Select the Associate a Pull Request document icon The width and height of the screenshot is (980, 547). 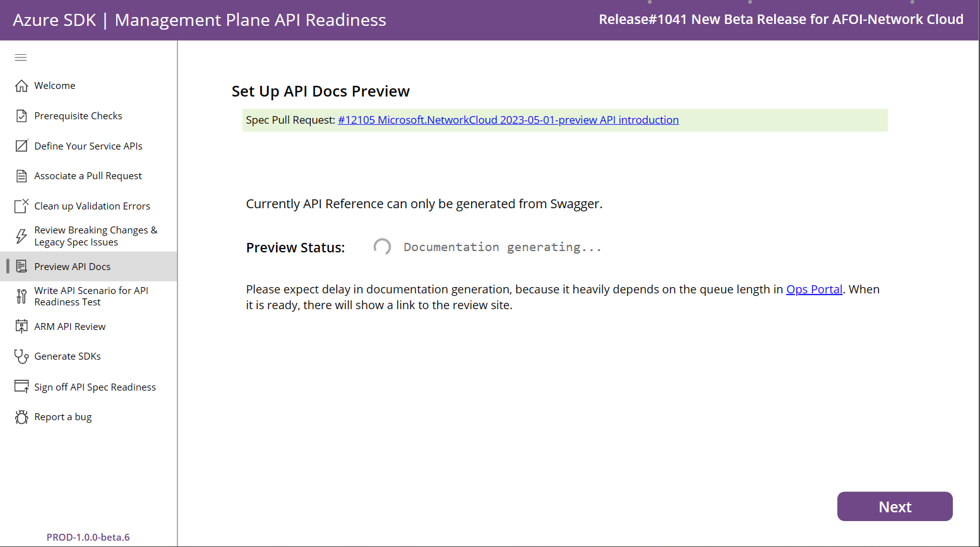(20, 175)
